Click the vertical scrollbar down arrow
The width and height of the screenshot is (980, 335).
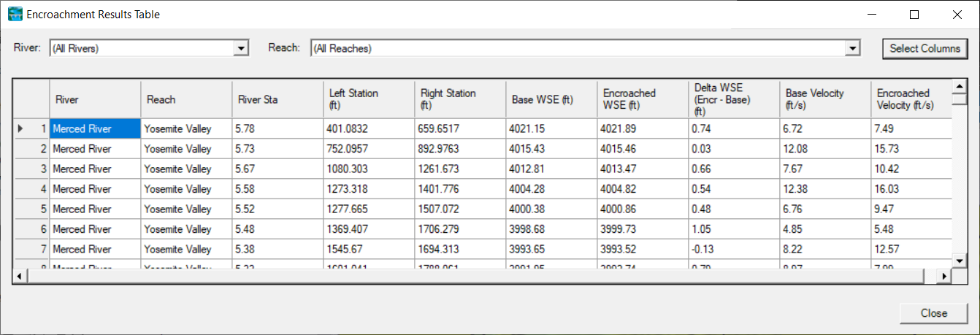[960, 260]
